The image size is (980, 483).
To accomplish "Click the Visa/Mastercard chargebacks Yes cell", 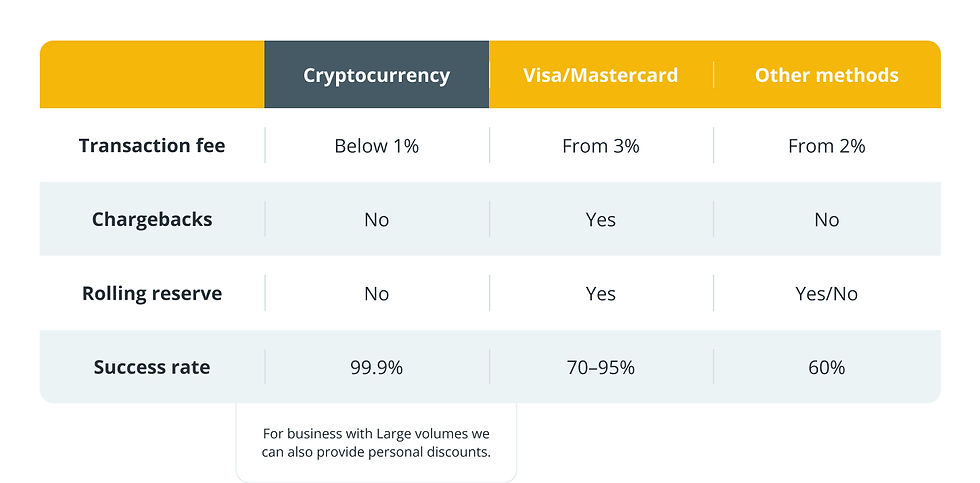I will point(601,219).
